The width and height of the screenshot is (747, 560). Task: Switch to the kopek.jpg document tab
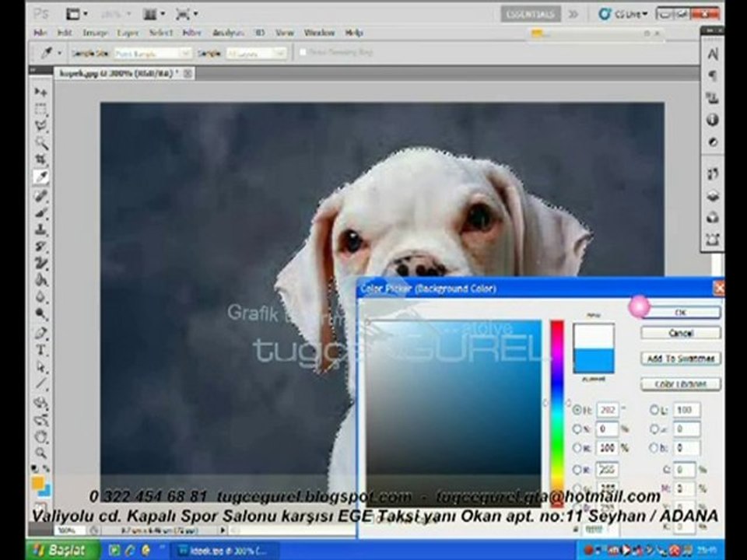119,73
